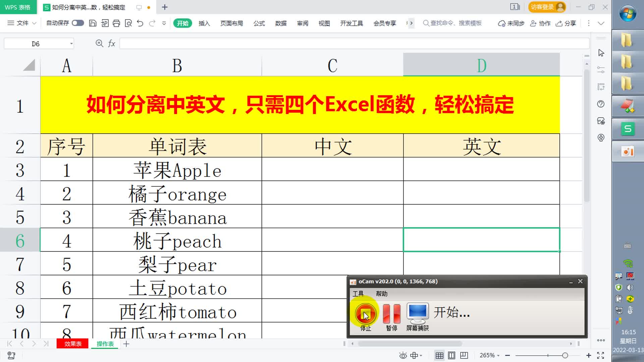Click the 分享 share button
The width and height of the screenshot is (644, 362).
tap(566, 23)
